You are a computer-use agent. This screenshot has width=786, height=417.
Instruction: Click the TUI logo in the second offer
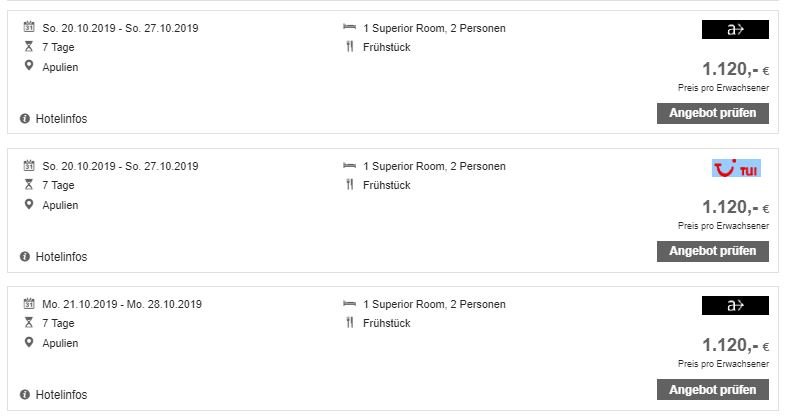click(x=735, y=168)
